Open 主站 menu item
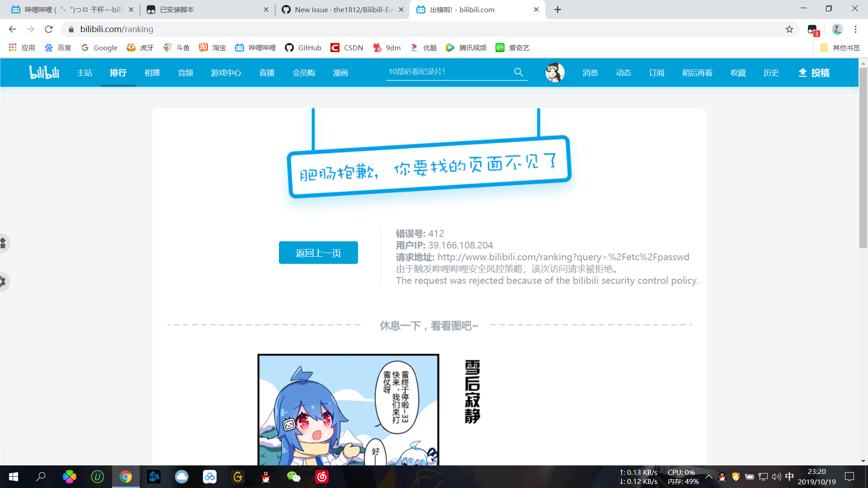 85,73
